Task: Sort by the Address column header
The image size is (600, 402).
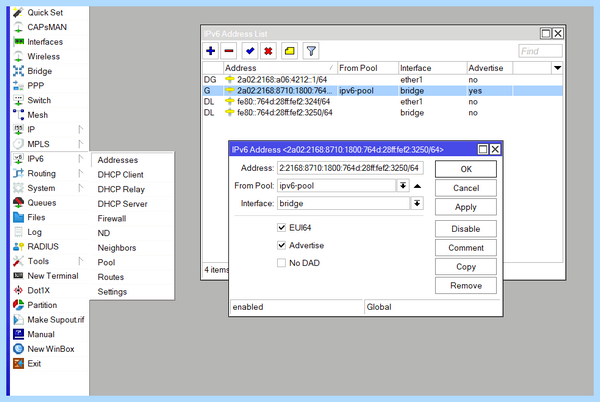Action: coord(280,68)
